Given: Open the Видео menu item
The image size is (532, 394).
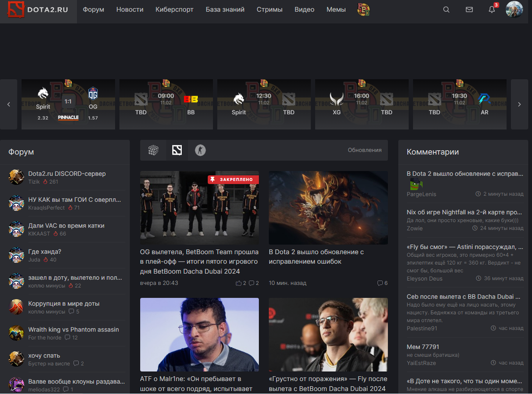Looking at the screenshot, I should pyautogui.click(x=304, y=9).
